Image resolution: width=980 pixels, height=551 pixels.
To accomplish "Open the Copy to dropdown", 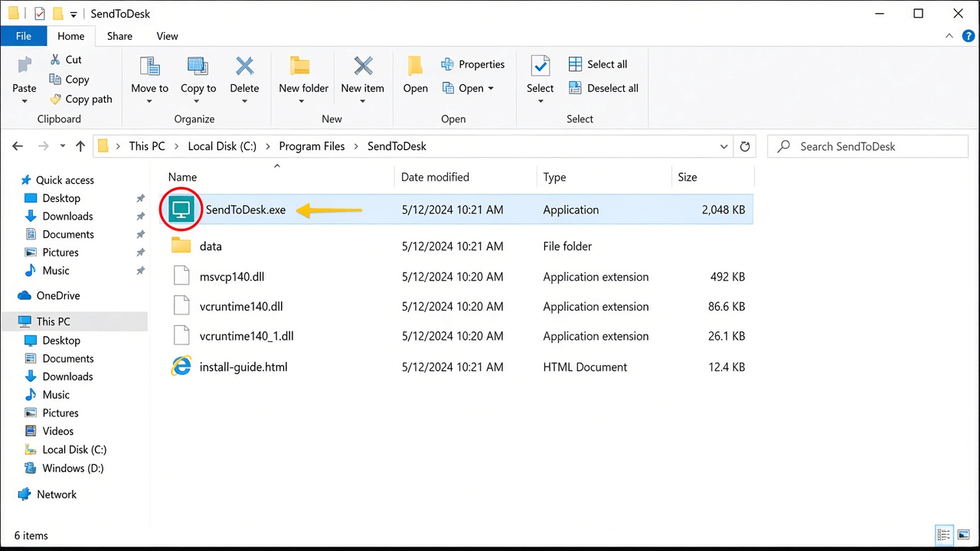I will [198, 101].
